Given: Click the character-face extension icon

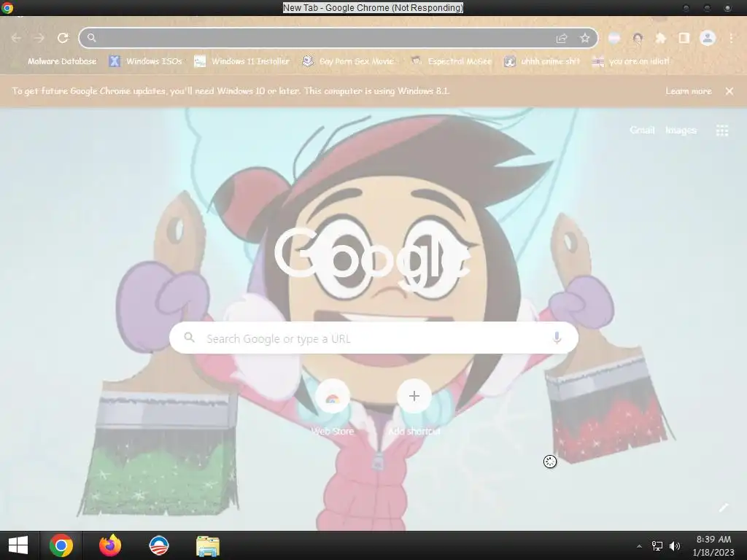Looking at the screenshot, I should tap(638, 38).
